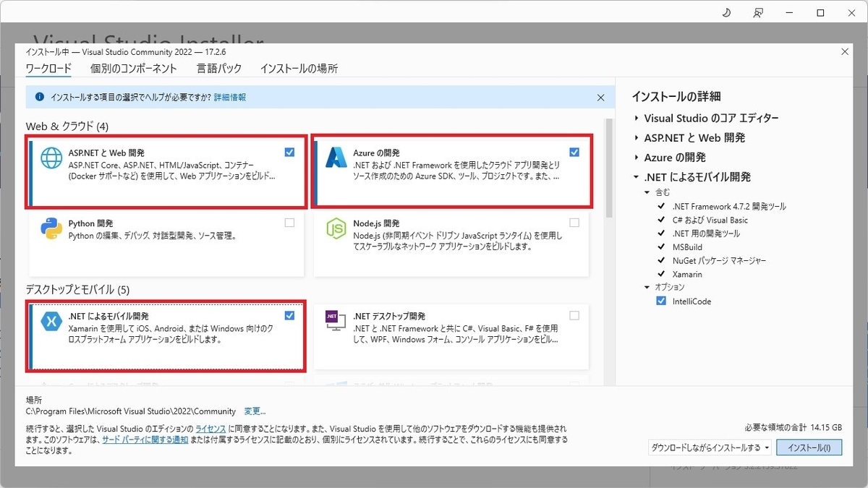
Task: Click 変更... link for install location
Action: pos(255,411)
